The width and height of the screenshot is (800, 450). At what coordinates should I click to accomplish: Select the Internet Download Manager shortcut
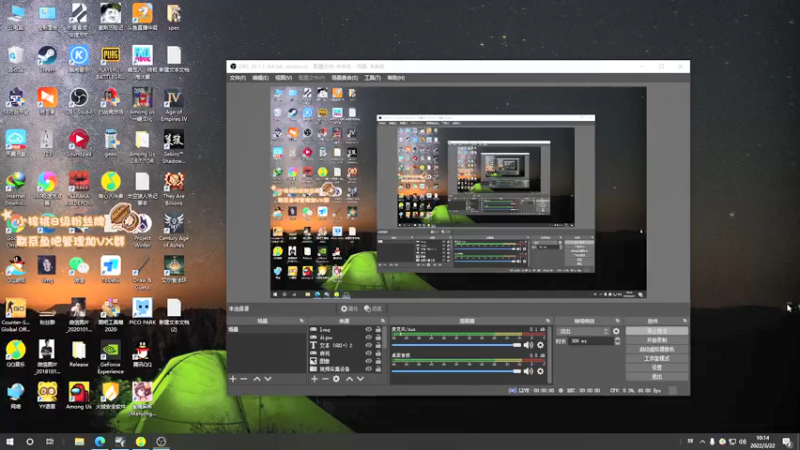[x=15, y=189]
